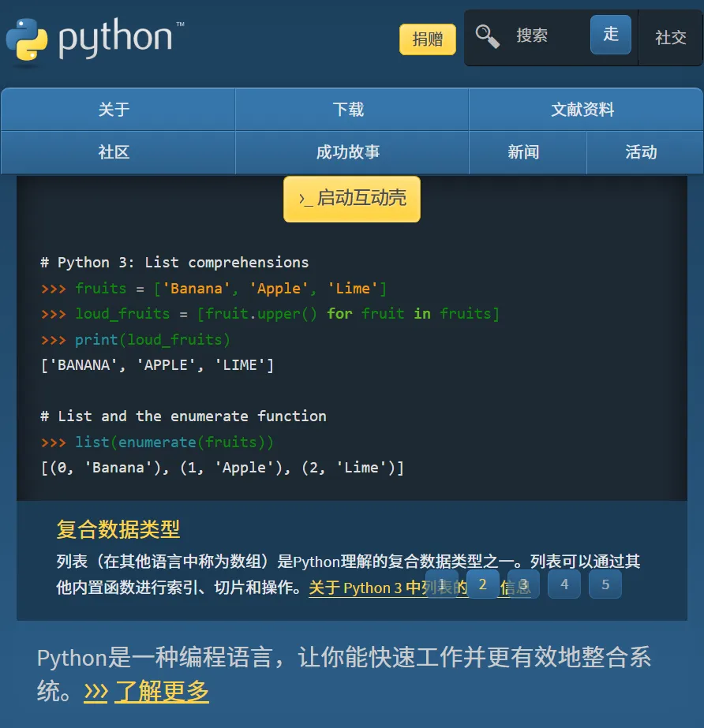Open the 文献资料 navigation item

(x=586, y=110)
